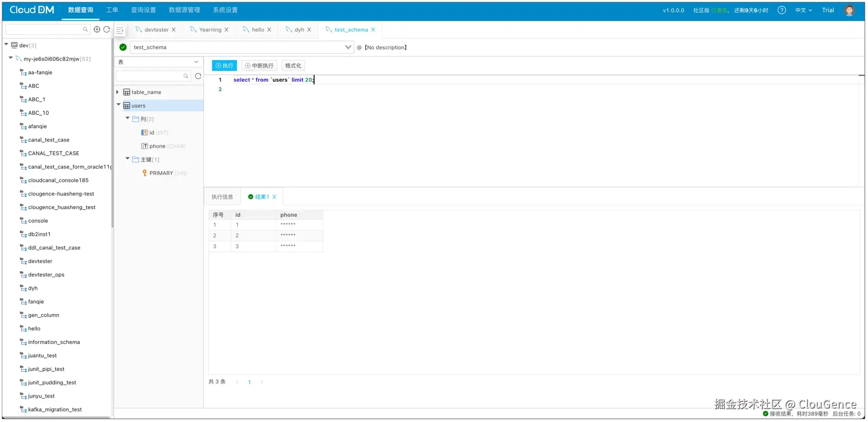Click the 中断执行 button
The height and width of the screenshot is (422, 868).
coord(259,66)
